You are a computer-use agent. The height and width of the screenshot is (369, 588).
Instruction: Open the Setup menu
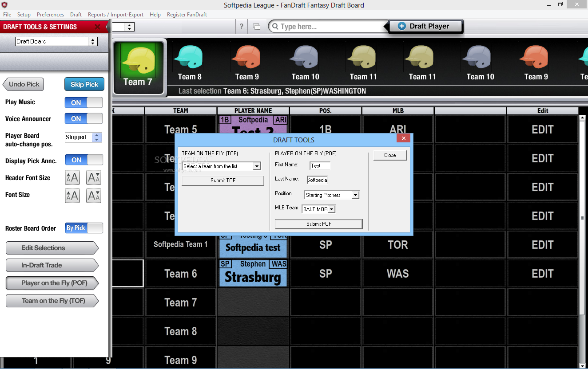[x=24, y=15]
